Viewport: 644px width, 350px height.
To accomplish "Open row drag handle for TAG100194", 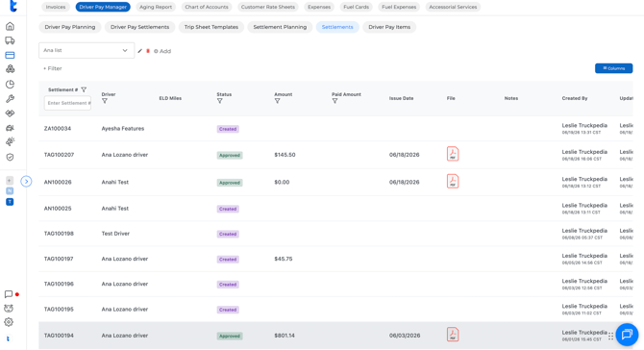I will coord(610,336).
